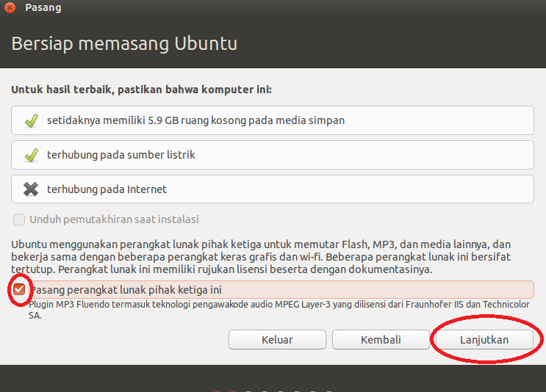Toggle Unduh pemutakhiran saat instalasi checkbox

point(19,219)
